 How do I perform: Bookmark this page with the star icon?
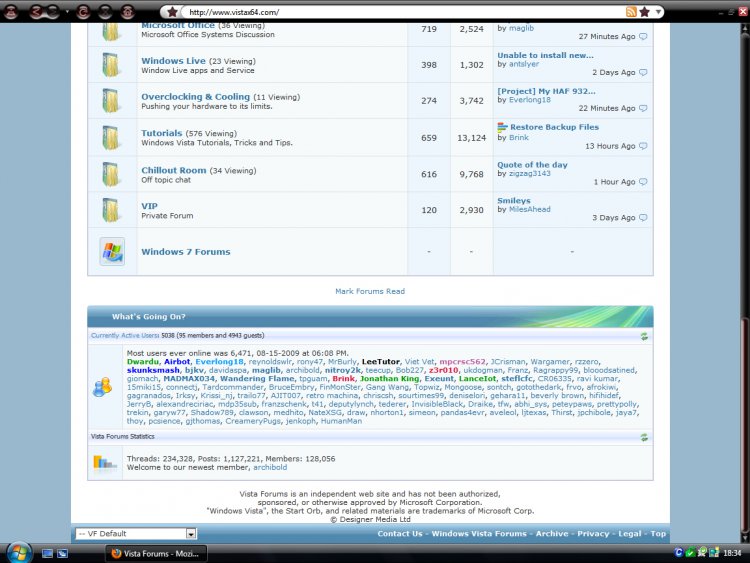click(x=644, y=11)
